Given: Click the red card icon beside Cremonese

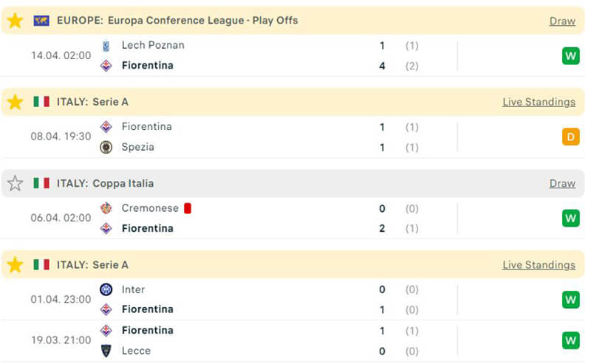Looking at the screenshot, I should point(188,208).
